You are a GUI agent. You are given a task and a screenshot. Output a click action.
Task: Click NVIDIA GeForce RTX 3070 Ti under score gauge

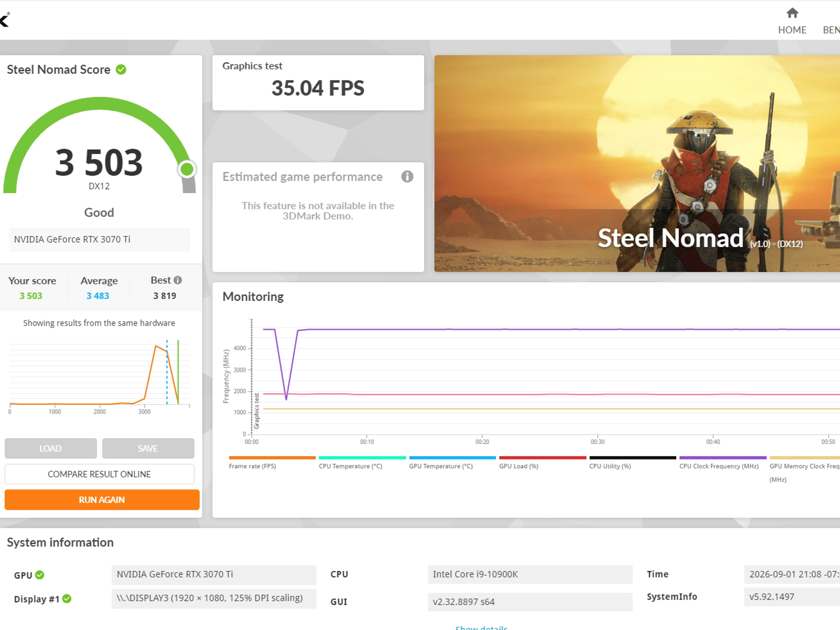tap(99, 240)
